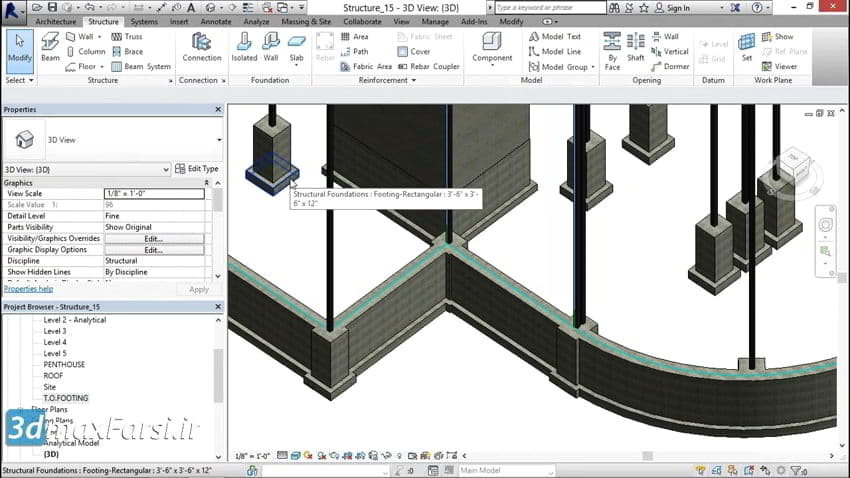Open the Component tool
850x478 pixels.
point(492,49)
